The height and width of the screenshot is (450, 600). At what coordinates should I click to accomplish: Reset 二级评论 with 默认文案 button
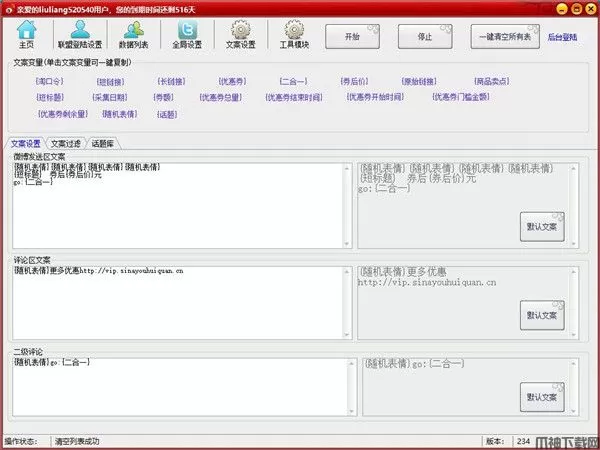(x=542, y=397)
